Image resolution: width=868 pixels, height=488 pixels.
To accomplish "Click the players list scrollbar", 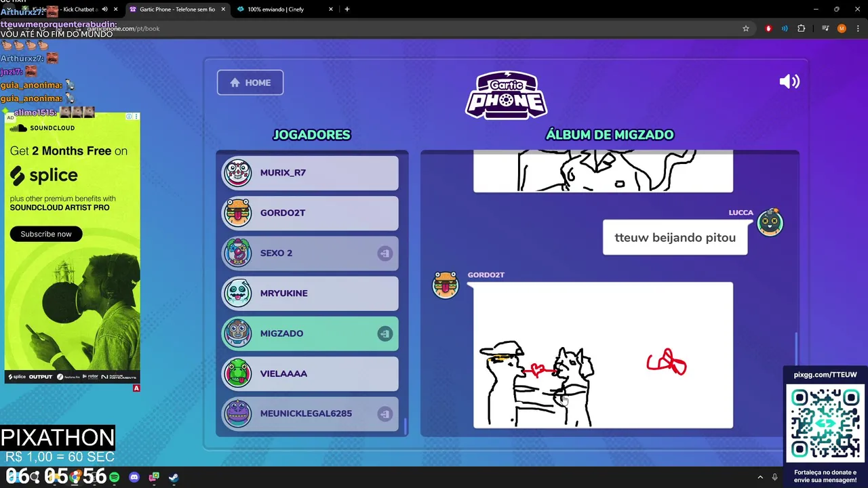I will 406,426.
